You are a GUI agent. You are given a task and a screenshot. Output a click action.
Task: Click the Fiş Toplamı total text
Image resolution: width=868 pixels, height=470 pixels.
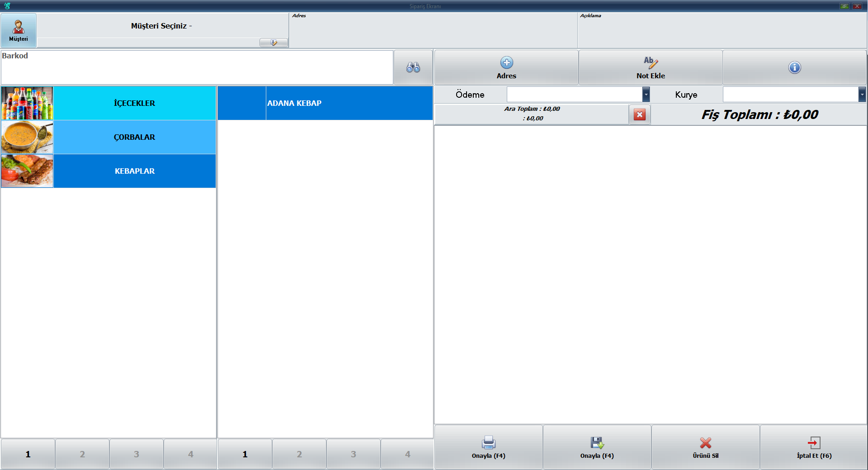point(759,115)
